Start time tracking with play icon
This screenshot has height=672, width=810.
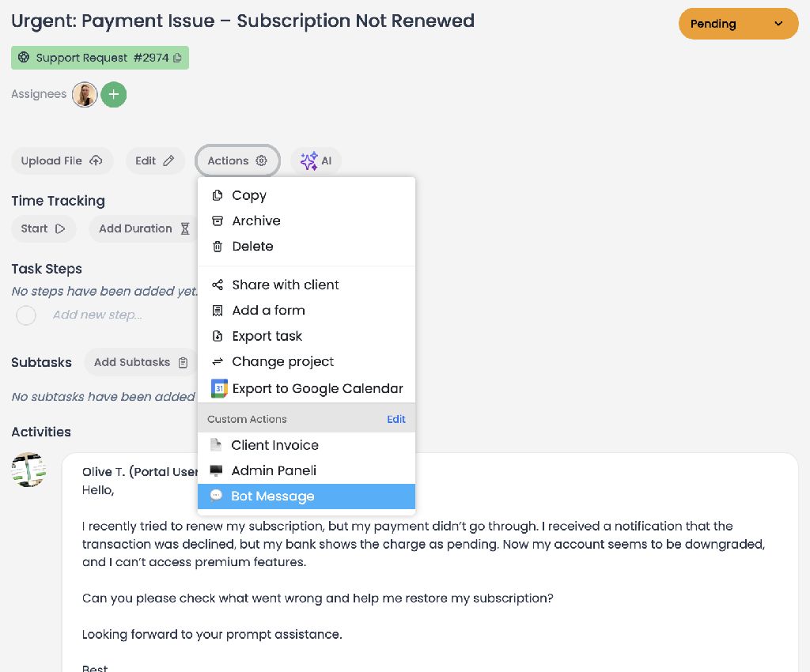[60, 228]
